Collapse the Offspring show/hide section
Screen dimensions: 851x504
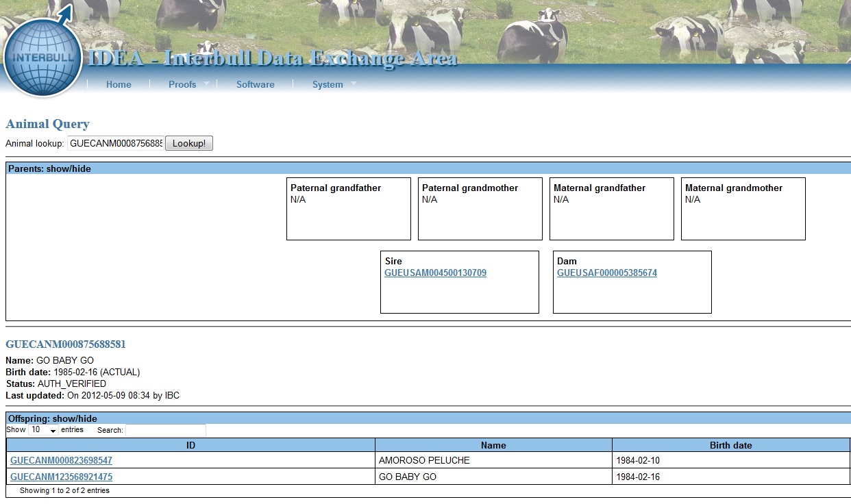point(52,418)
